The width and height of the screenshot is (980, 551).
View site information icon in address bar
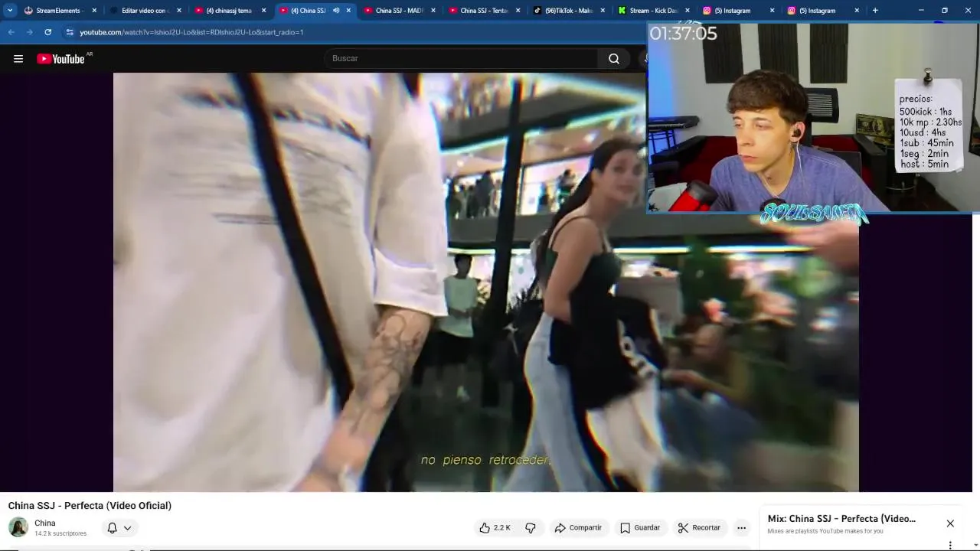tap(70, 32)
